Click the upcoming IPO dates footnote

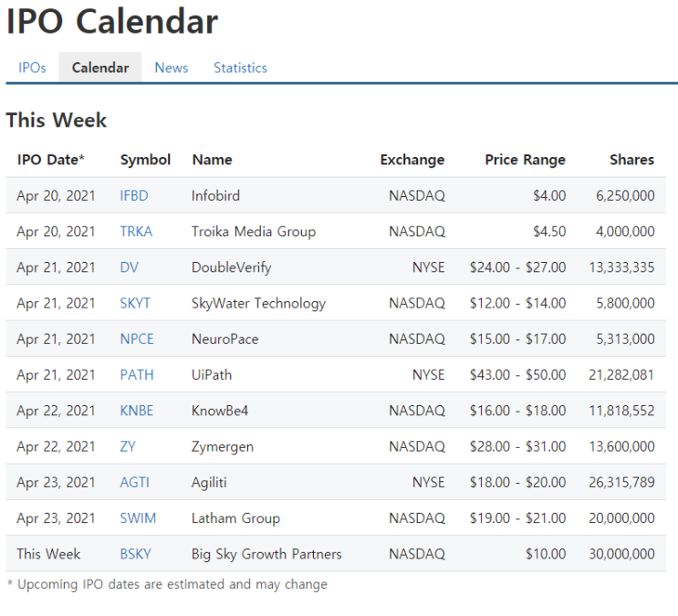pyautogui.click(x=167, y=584)
